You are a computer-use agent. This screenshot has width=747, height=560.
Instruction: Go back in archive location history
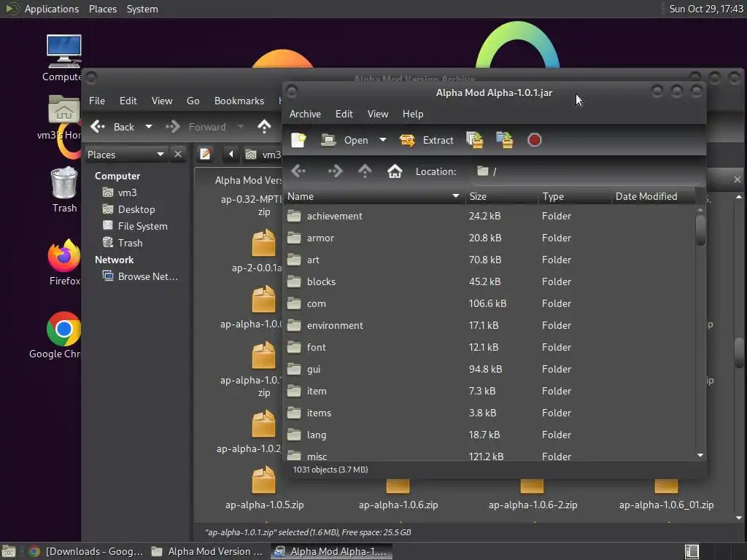click(298, 171)
